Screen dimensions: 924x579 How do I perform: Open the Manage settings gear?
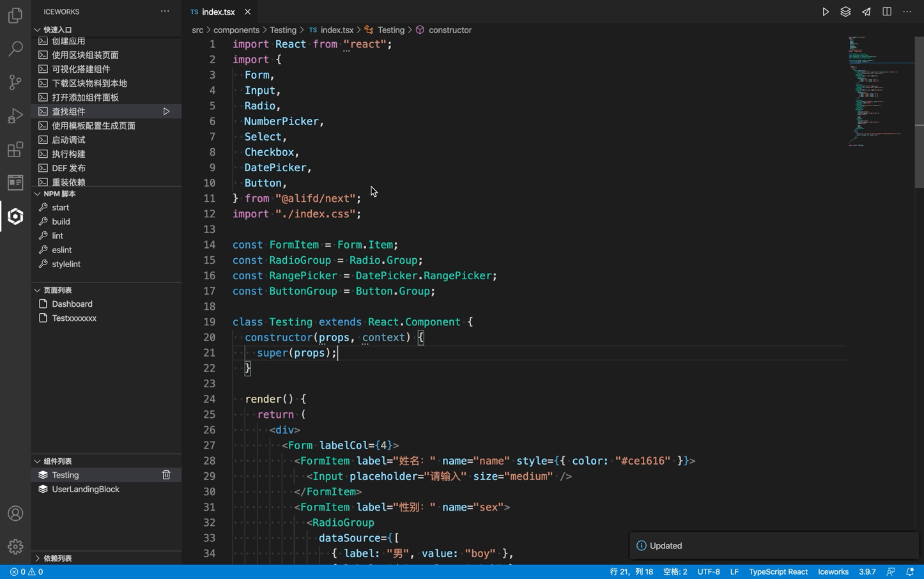coord(15,547)
